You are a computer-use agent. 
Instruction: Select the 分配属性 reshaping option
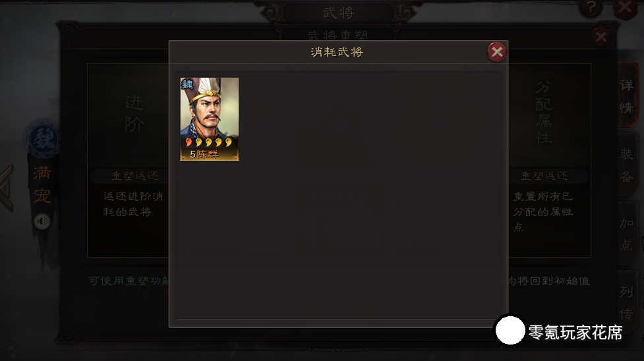[x=544, y=113]
